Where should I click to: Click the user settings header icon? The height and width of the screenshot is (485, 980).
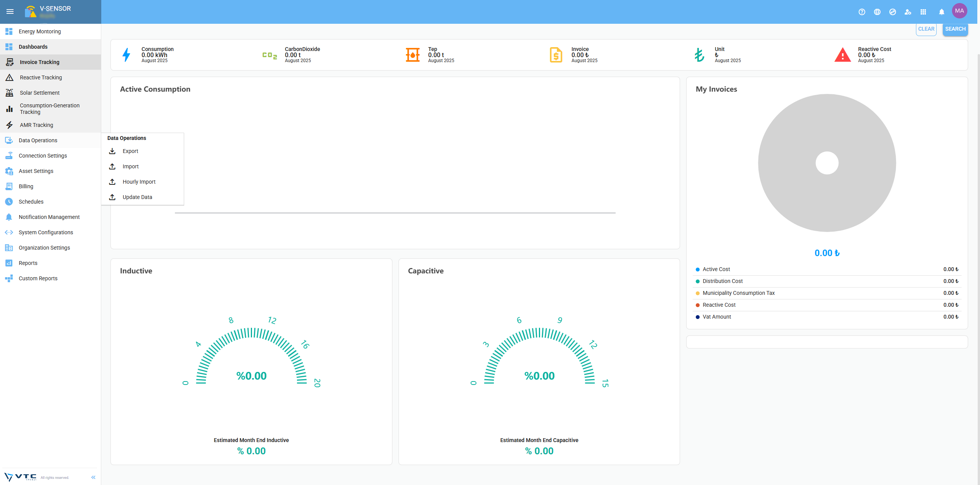tap(908, 12)
